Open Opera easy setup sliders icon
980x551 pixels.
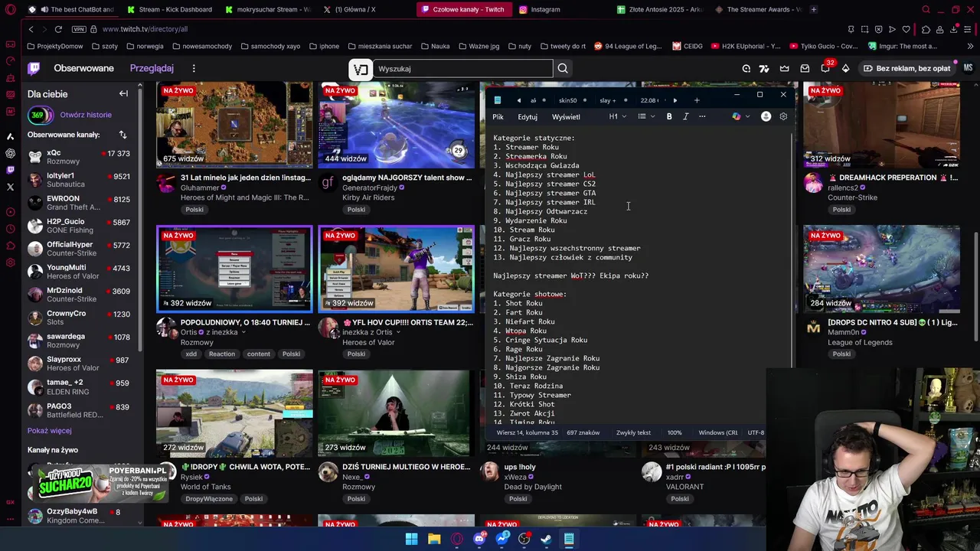tap(969, 29)
